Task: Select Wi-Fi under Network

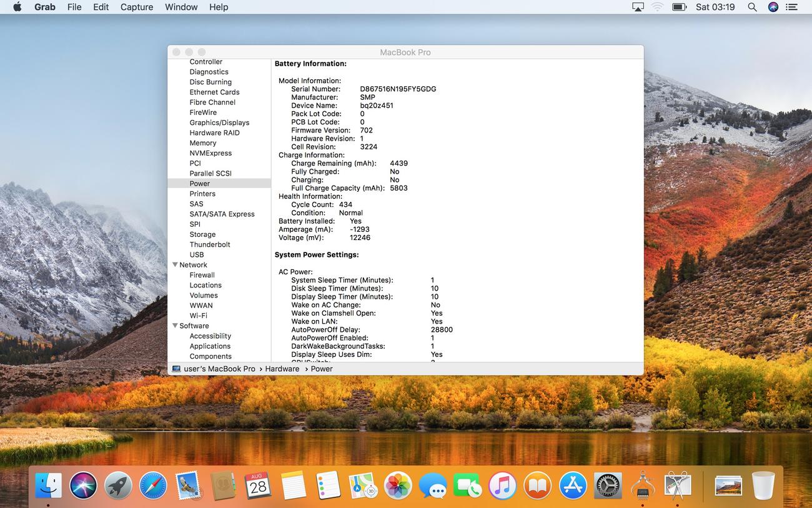Action: tap(199, 316)
